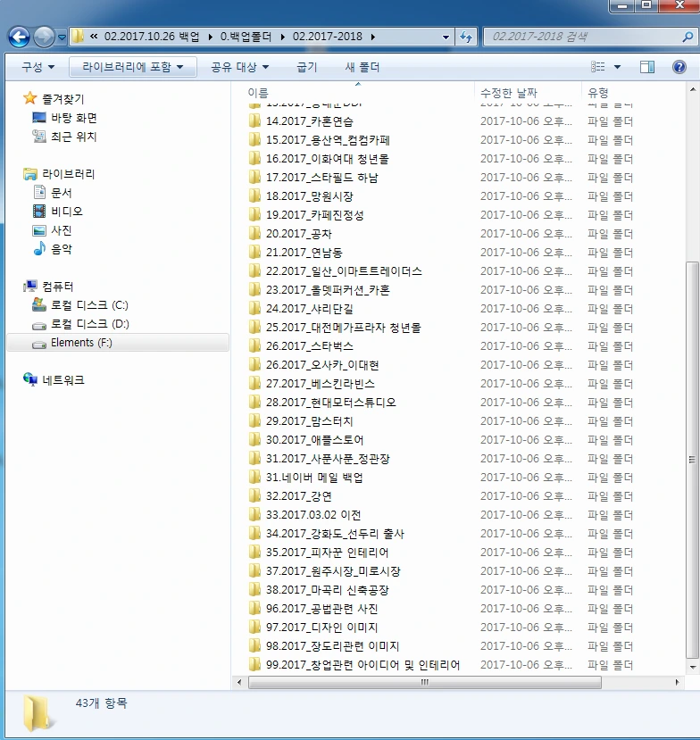Click the 굽기 toolbar button
700x740 pixels.
tap(307, 67)
